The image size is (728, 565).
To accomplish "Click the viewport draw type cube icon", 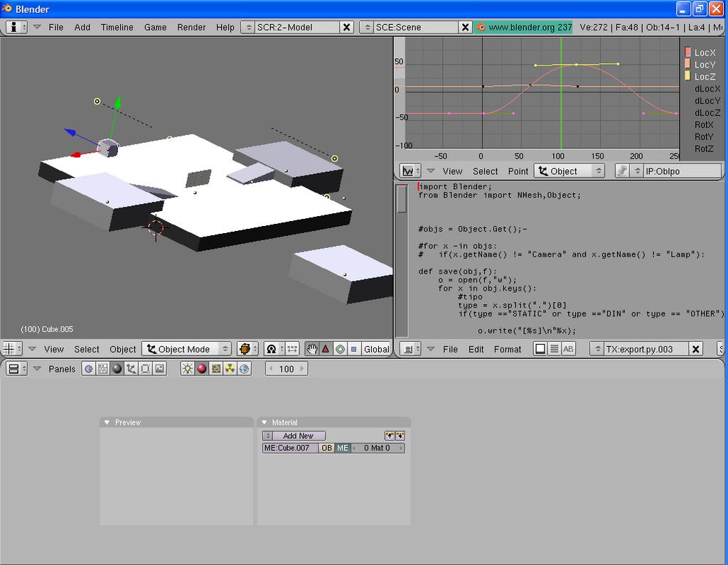I will tap(247, 349).
